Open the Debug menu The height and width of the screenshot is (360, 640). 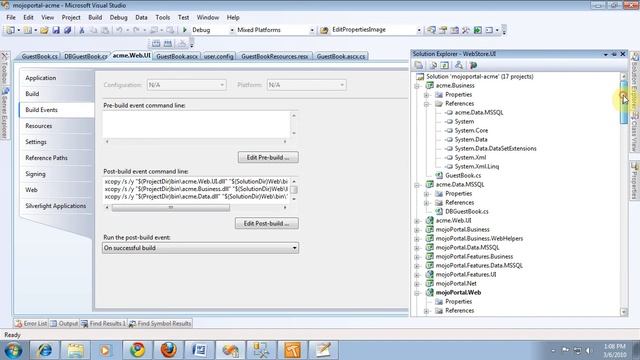(x=118, y=18)
